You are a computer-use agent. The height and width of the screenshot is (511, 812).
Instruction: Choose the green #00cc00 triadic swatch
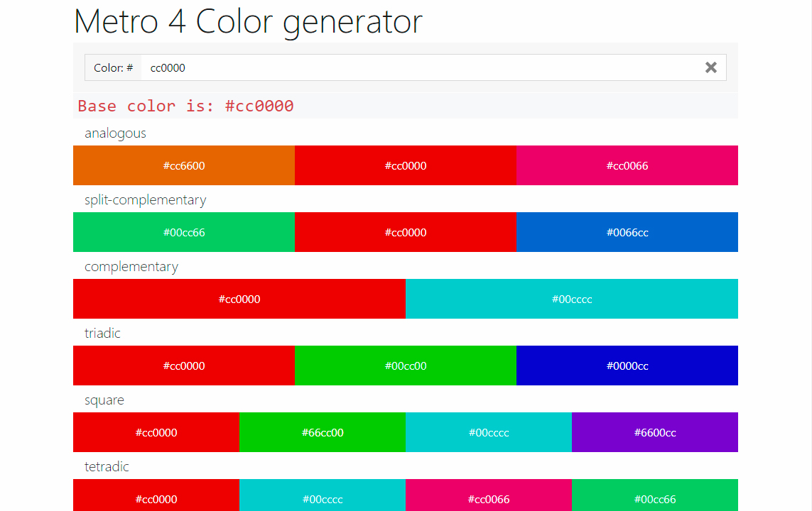405,366
